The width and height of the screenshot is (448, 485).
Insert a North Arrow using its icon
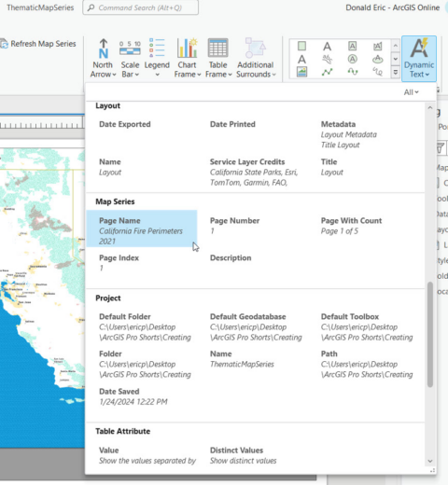pos(104,48)
